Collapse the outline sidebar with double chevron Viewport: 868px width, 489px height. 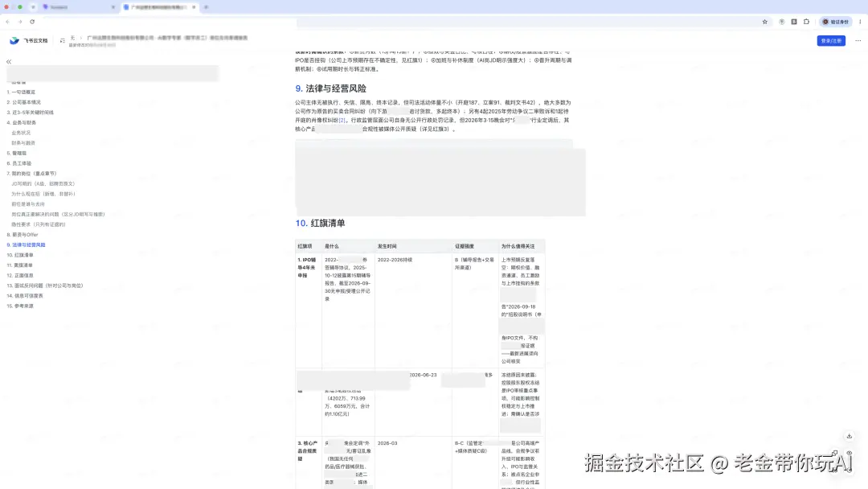(9, 61)
